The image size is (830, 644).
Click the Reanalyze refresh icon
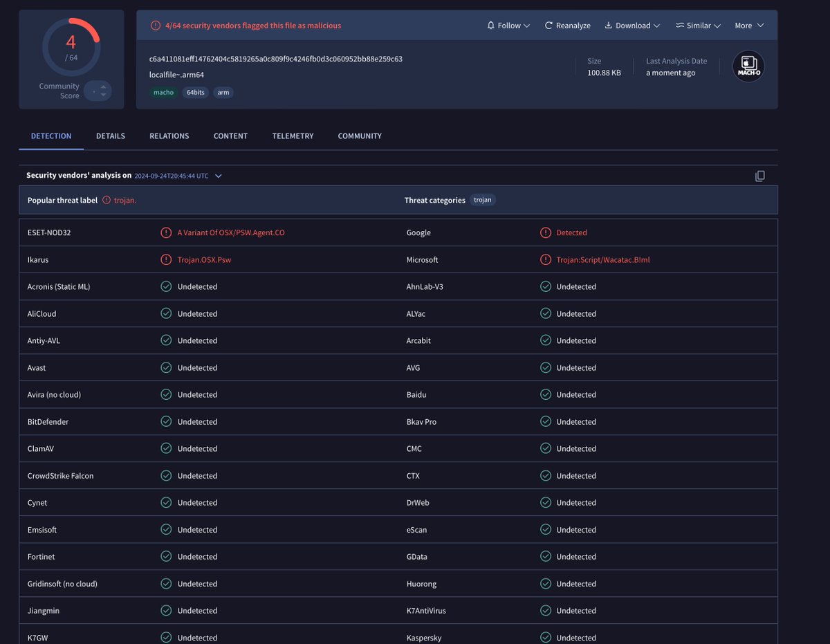[x=548, y=26]
